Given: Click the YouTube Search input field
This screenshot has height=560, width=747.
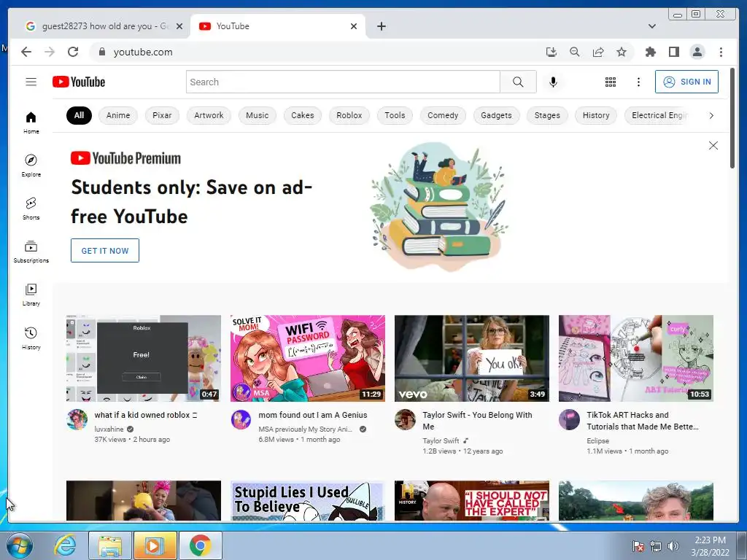Looking at the screenshot, I should point(343,82).
